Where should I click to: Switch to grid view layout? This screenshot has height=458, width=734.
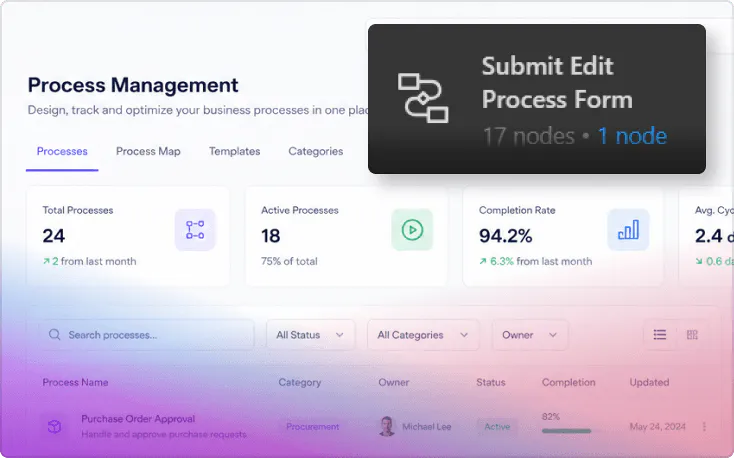692,335
